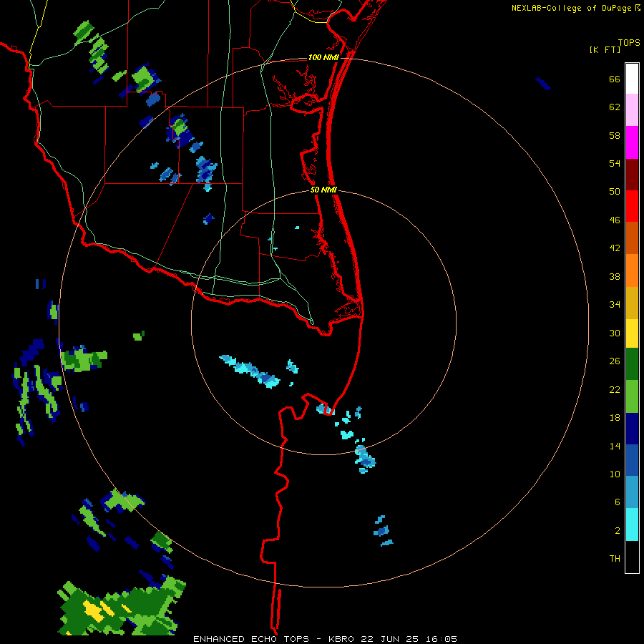644x644 pixels.
Task: Click the medium blue color scale segment
Action: click(x=632, y=460)
